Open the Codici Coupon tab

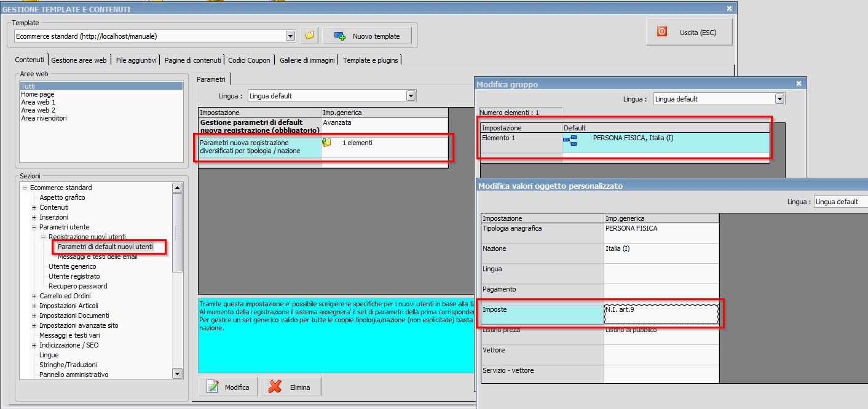pyautogui.click(x=249, y=60)
